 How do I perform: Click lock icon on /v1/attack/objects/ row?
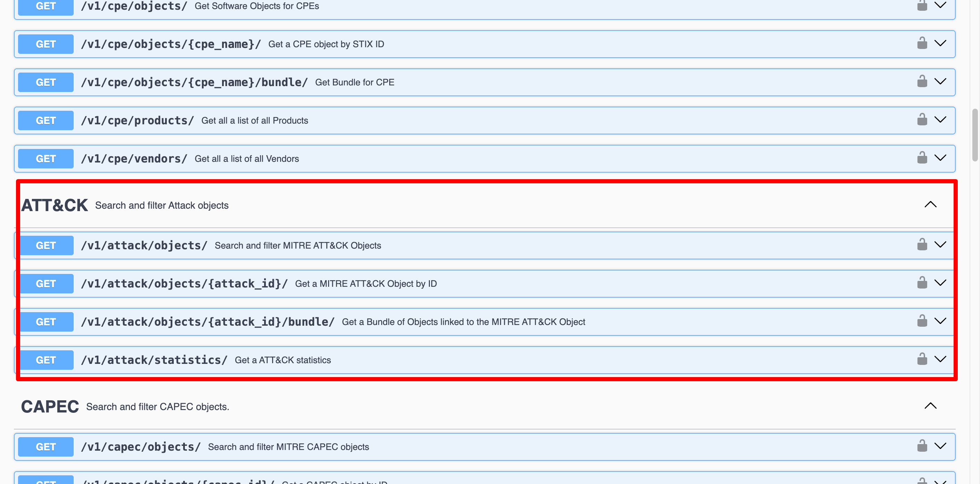coord(922,245)
